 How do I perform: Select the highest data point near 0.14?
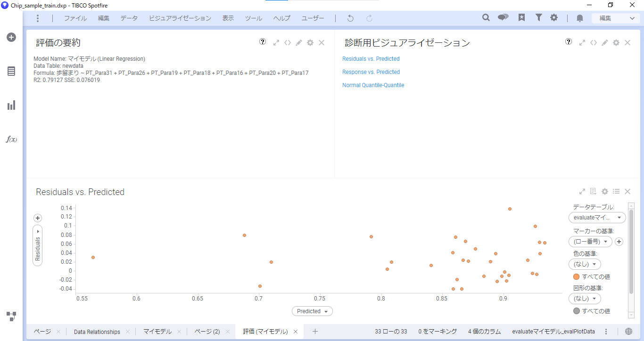[510, 209]
